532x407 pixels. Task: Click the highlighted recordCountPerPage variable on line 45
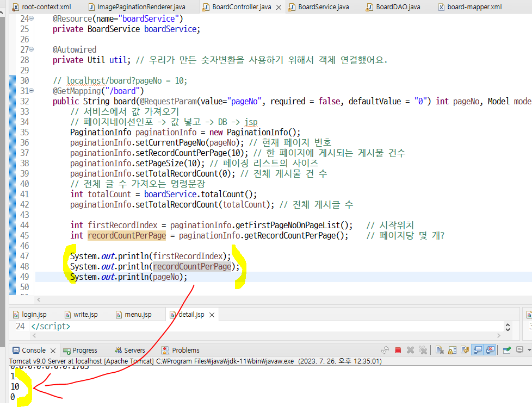[127, 235]
